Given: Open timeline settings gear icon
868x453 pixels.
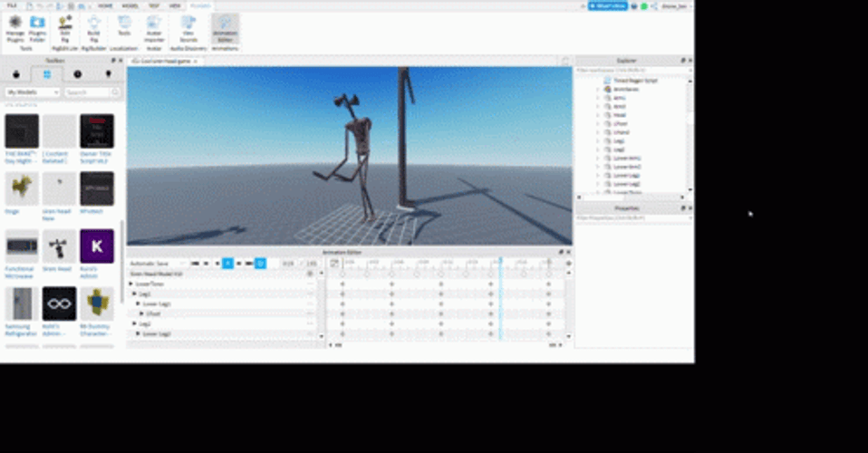Looking at the screenshot, I should [568, 263].
